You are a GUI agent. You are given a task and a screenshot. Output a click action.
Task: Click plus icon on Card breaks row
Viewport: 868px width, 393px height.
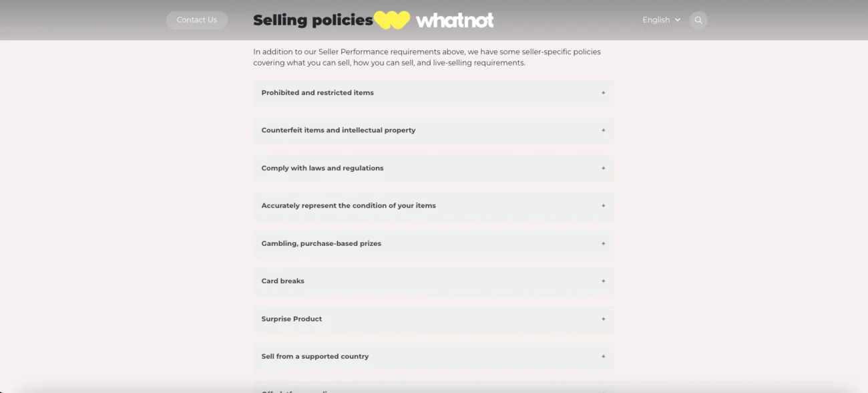[x=603, y=281]
